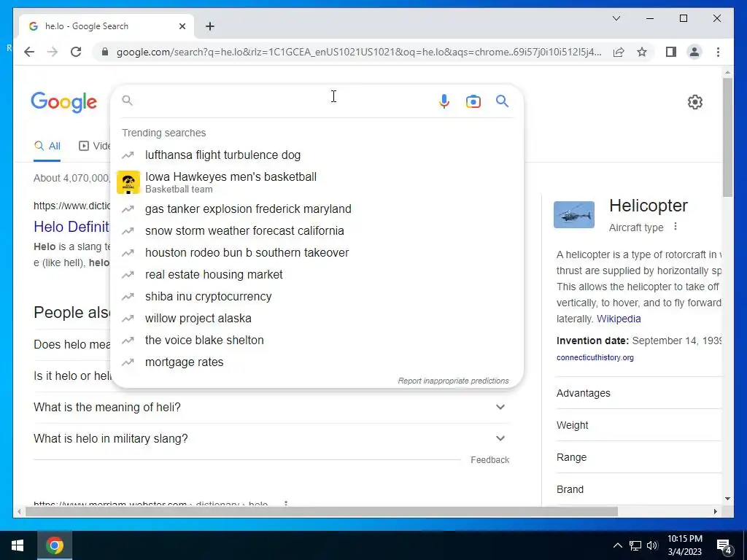The height and width of the screenshot is (560, 747).
Task: Open more options next to Aircraft type
Action: pos(675,227)
